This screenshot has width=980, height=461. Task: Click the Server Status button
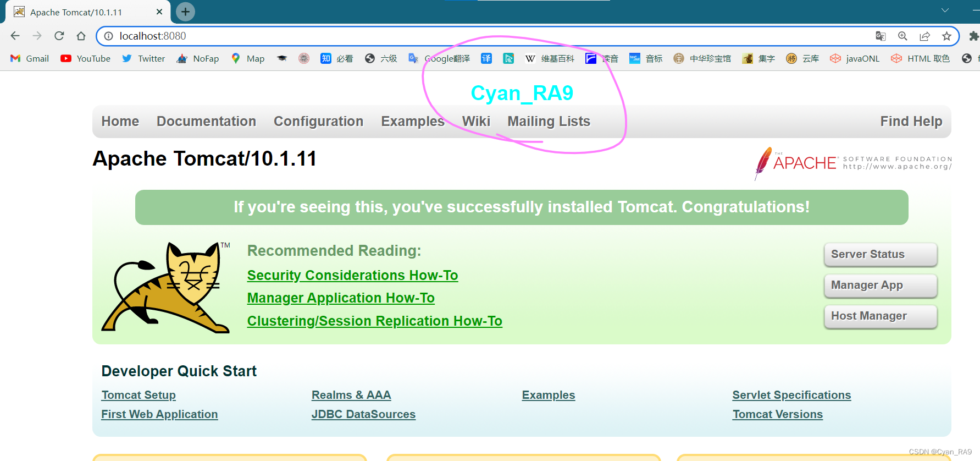pos(881,255)
